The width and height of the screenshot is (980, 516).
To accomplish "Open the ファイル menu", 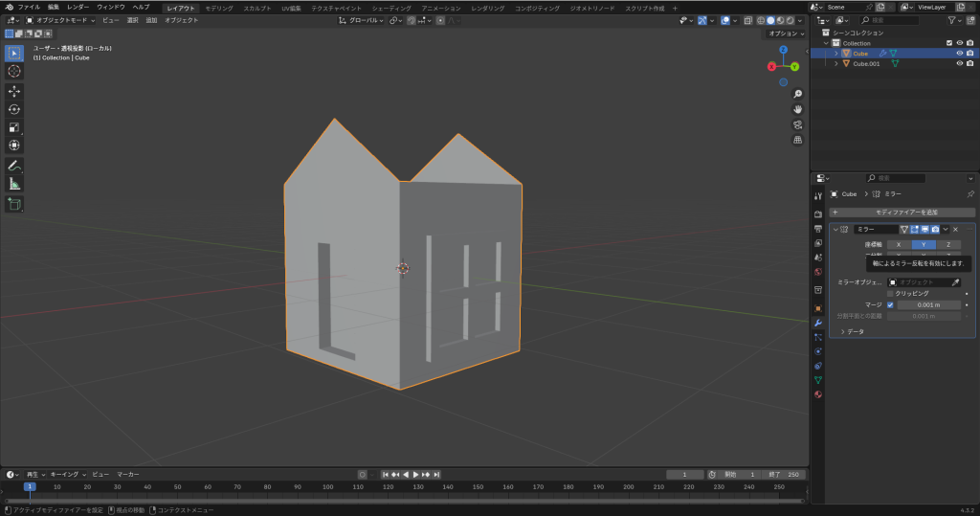I will [29, 7].
